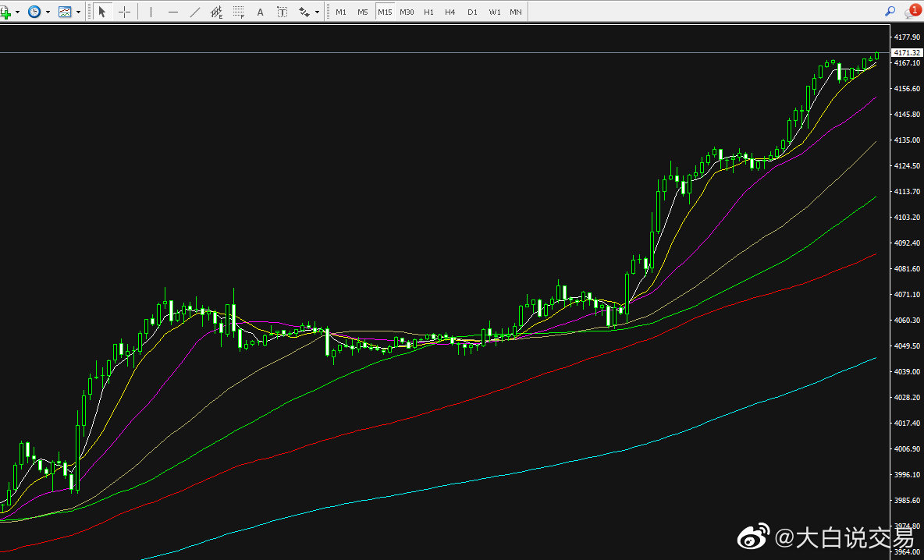This screenshot has width=924, height=560.
Task: Select the arrow cursor tool
Action: pos(102,12)
